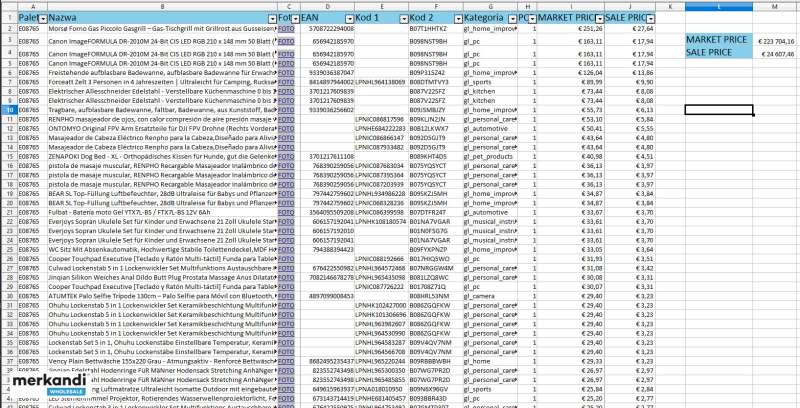Open FOTO link in Forceatt Zelt row
The image size is (800, 408).
pyautogui.click(x=286, y=82)
